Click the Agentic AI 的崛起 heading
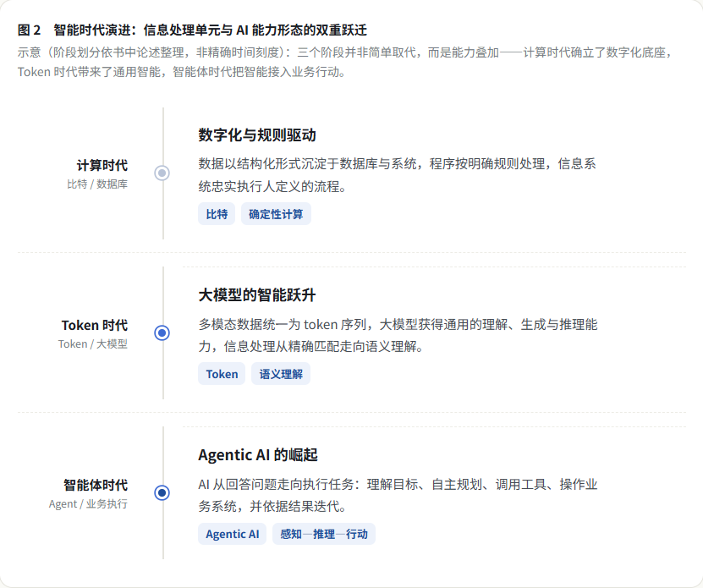 (x=258, y=455)
